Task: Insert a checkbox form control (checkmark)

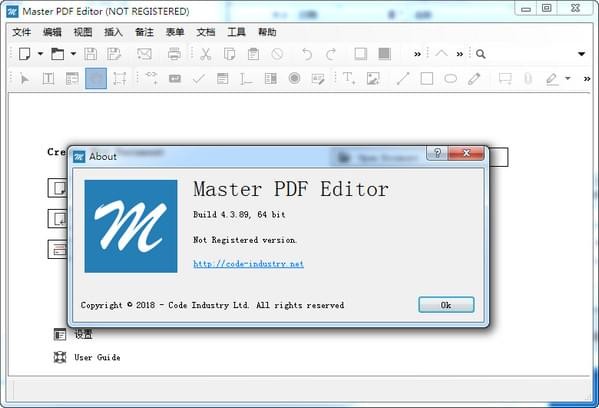Action: pos(199,79)
